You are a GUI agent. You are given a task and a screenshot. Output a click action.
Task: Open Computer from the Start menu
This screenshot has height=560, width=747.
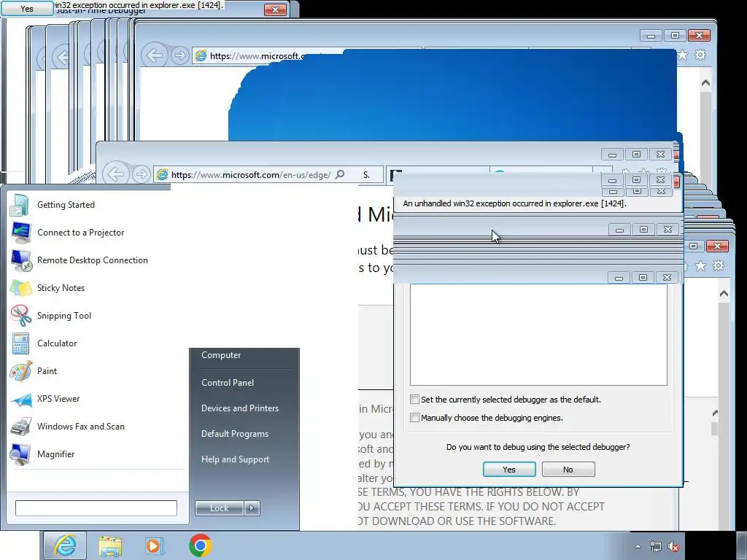coord(220,355)
